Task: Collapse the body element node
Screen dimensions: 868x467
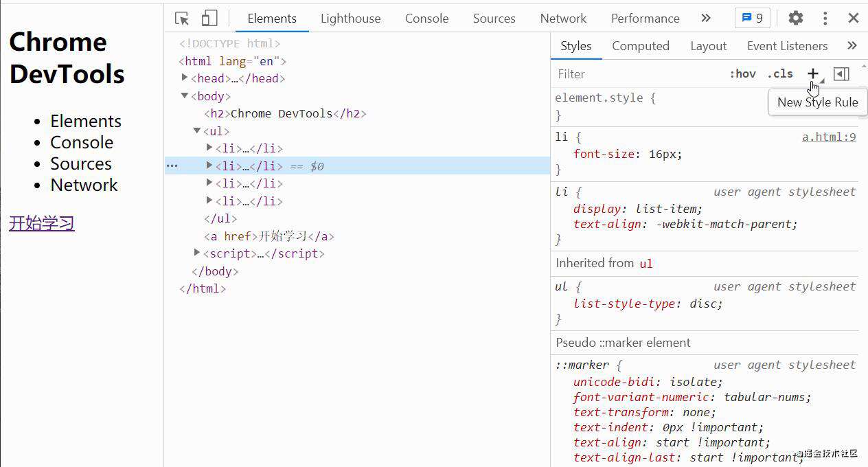Action: [x=185, y=95]
